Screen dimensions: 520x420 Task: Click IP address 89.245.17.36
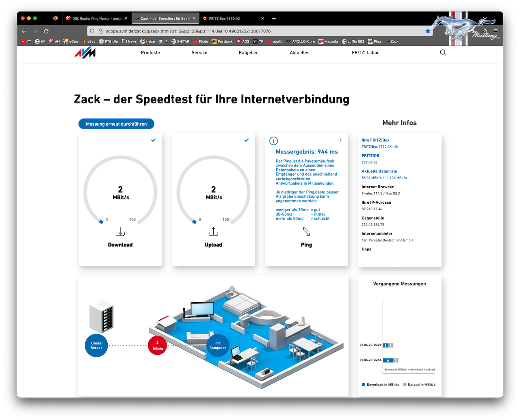[372, 209]
